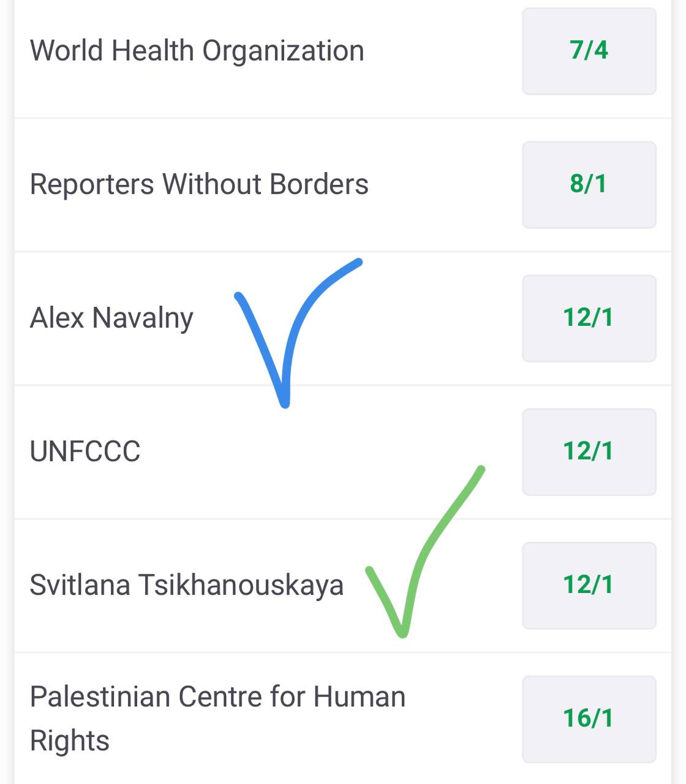Select the 7/4 odds for World Health Organization
Viewport: 686px width, 784px height.
tap(589, 51)
